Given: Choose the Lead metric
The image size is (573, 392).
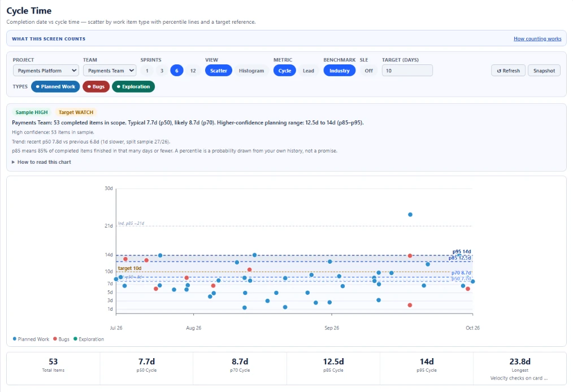Looking at the screenshot, I should click(309, 71).
